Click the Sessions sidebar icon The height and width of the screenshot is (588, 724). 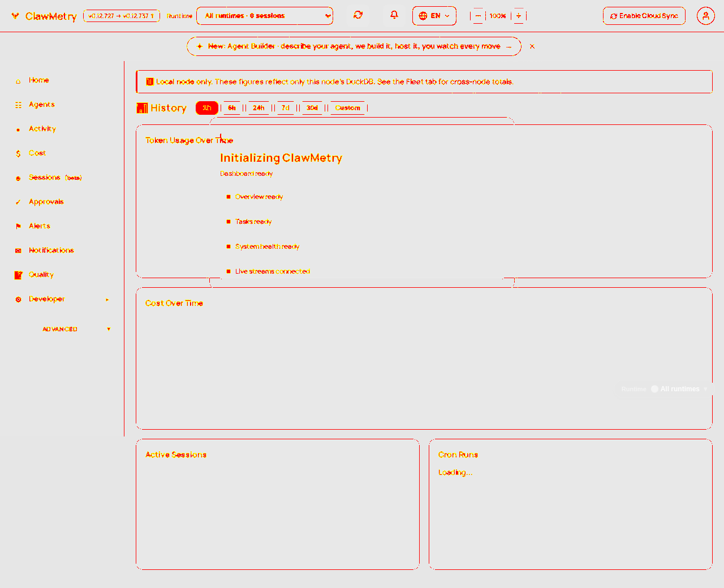(x=18, y=178)
